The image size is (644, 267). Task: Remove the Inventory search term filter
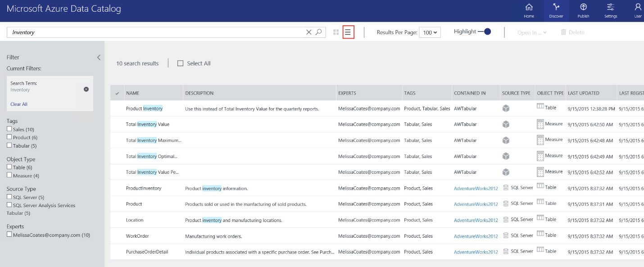point(86,89)
